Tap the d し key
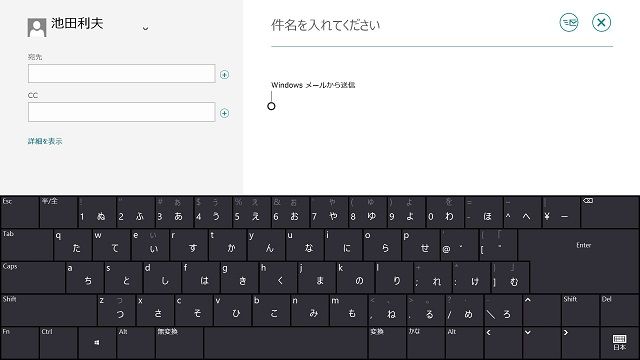 coord(162,277)
